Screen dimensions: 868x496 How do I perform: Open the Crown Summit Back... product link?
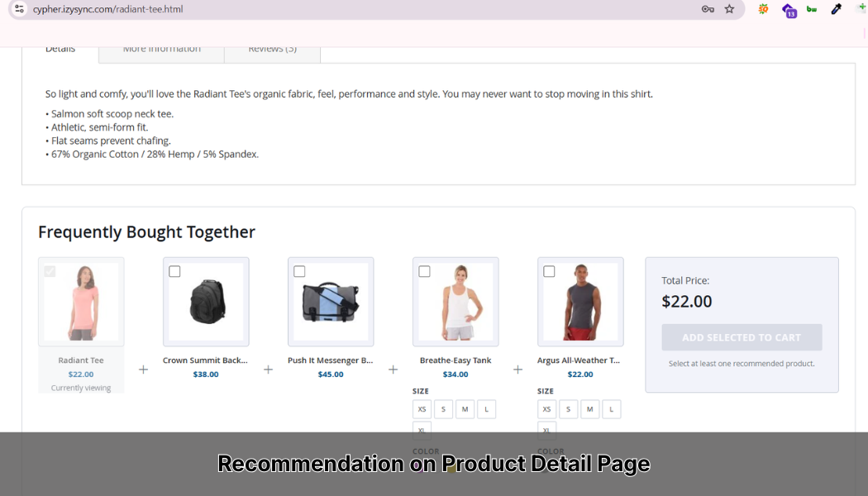click(x=205, y=360)
